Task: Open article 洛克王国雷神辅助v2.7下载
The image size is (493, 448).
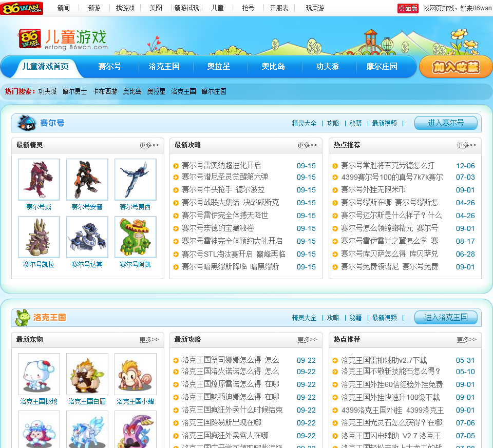Action: pyautogui.click(x=384, y=360)
